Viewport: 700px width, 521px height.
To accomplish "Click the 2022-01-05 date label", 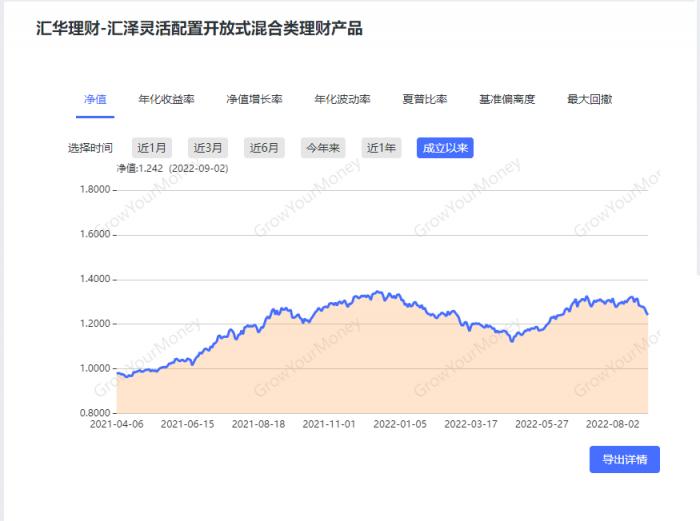I will tap(400, 424).
